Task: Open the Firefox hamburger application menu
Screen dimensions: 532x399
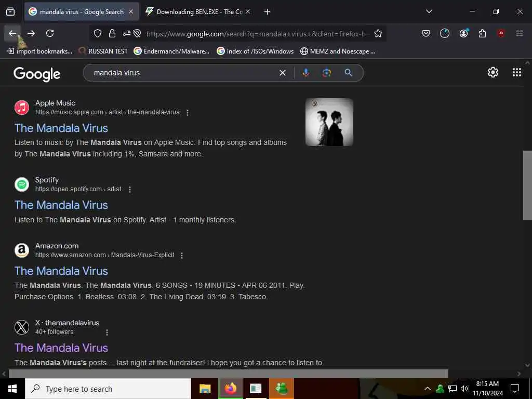Action: point(520,33)
